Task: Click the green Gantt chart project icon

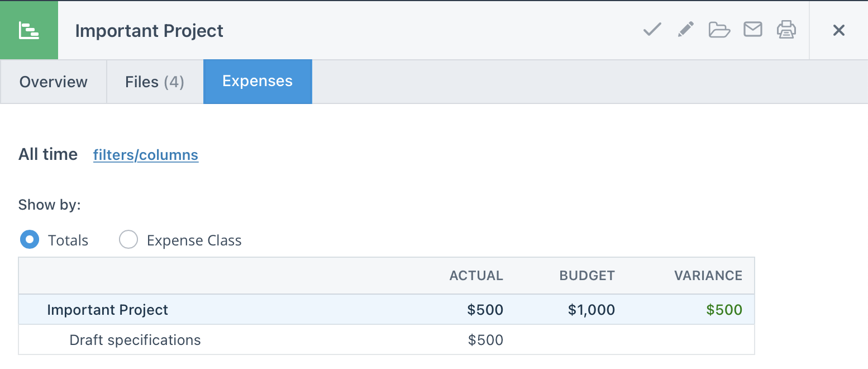Action: [29, 30]
